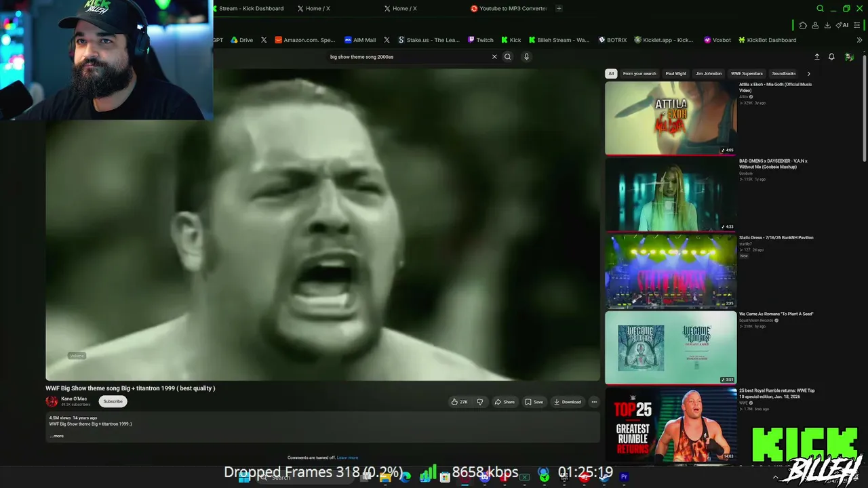Expand the video description with ...more

57,436
